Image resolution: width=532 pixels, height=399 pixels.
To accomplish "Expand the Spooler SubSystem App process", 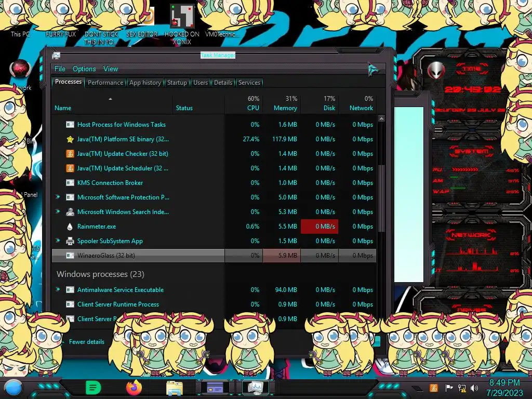I will click(x=58, y=241).
